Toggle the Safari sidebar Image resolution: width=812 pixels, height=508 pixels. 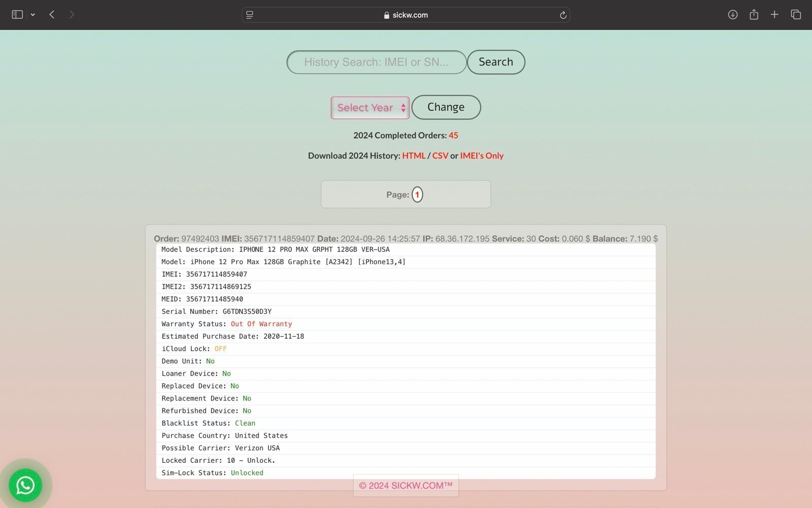(x=17, y=15)
